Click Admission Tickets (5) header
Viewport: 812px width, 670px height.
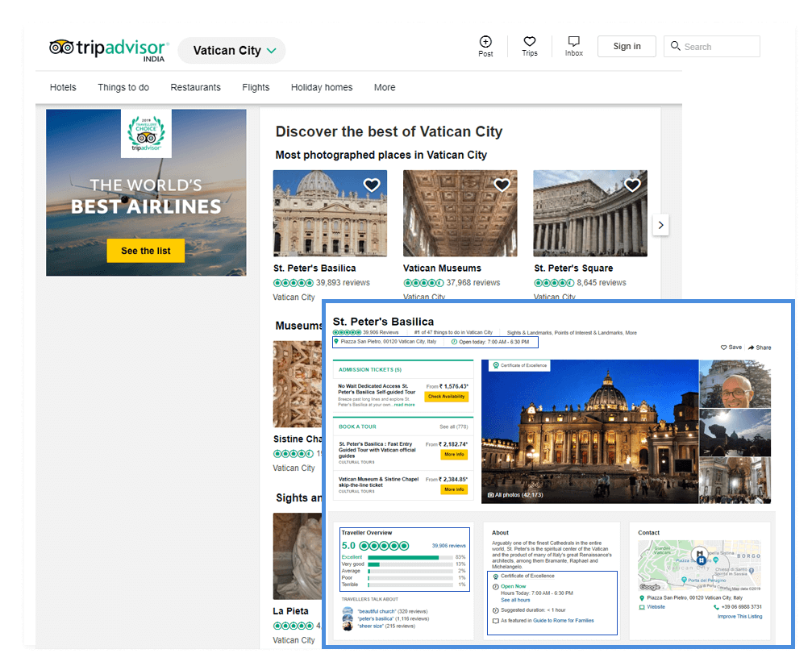370,370
